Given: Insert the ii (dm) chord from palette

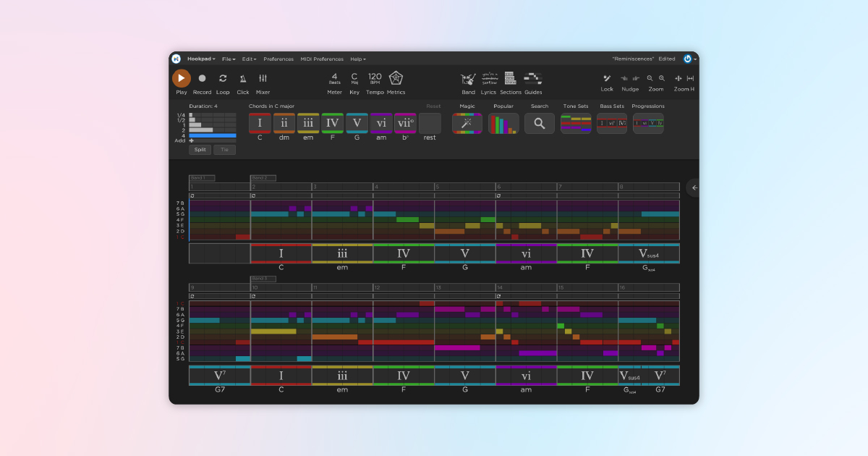Looking at the screenshot, I should pyautogui.click(x=284, y=123).
